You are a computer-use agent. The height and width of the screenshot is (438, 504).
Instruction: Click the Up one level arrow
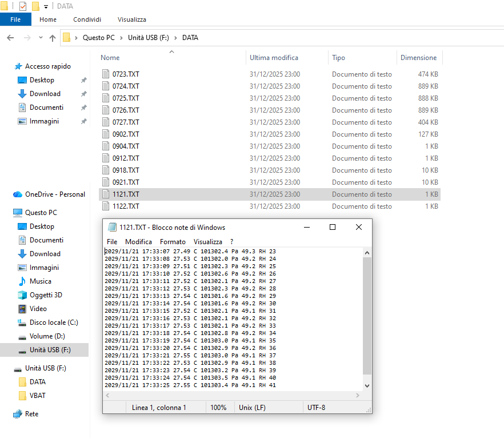[x=53, y=38]
